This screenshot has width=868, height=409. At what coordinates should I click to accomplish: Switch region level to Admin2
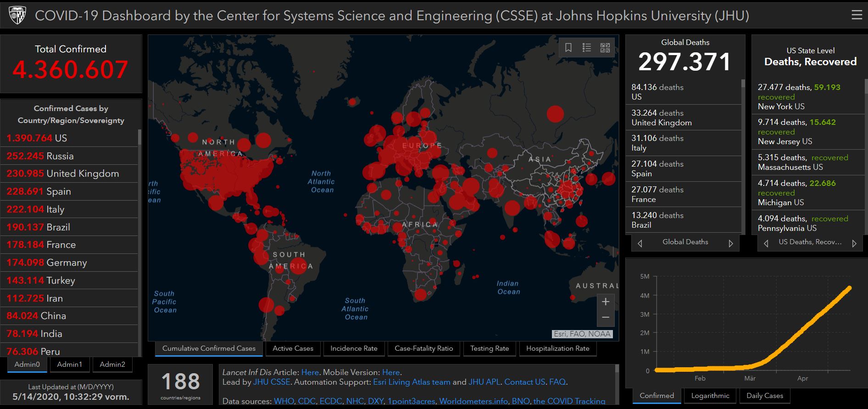(112, 364)
